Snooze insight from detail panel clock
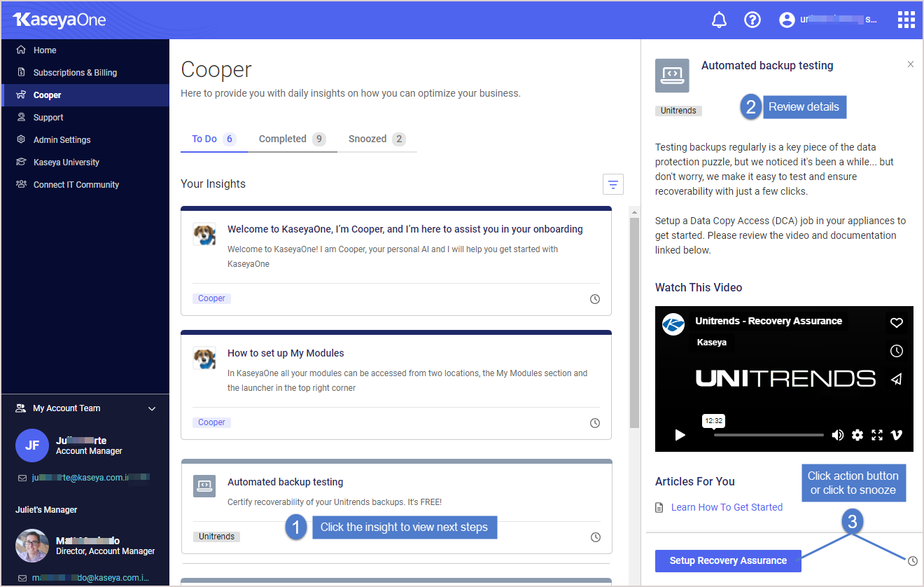The image size is (924, 587). pos(912,560)
